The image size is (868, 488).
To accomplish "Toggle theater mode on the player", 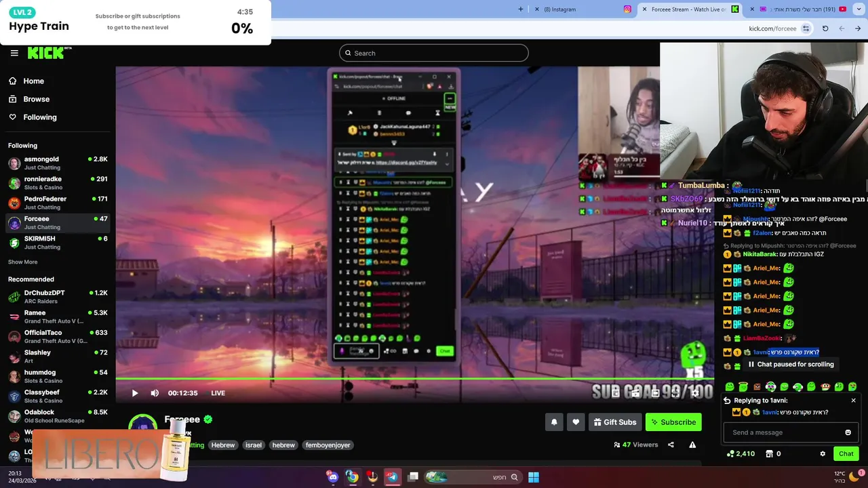I will (655, 392).
